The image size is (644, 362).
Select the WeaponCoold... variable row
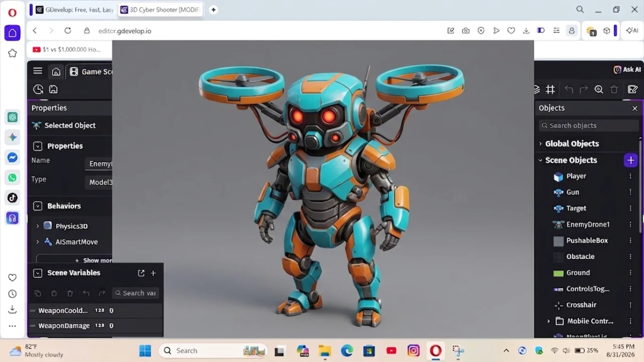point(96,311)
